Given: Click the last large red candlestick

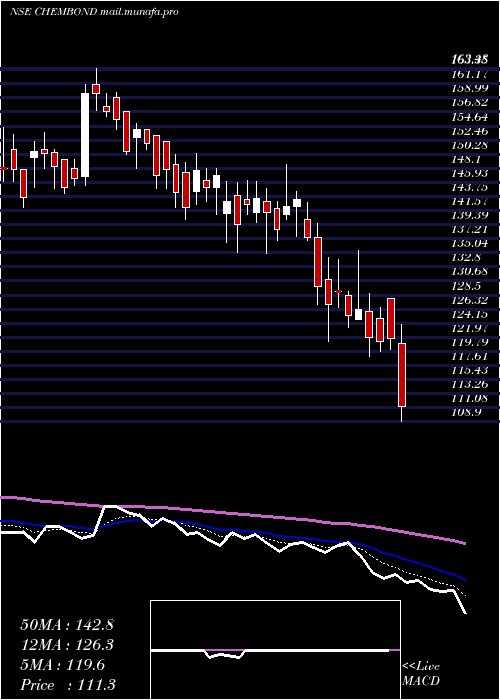Looking at the screenshot, I should [x=402, y=375].
